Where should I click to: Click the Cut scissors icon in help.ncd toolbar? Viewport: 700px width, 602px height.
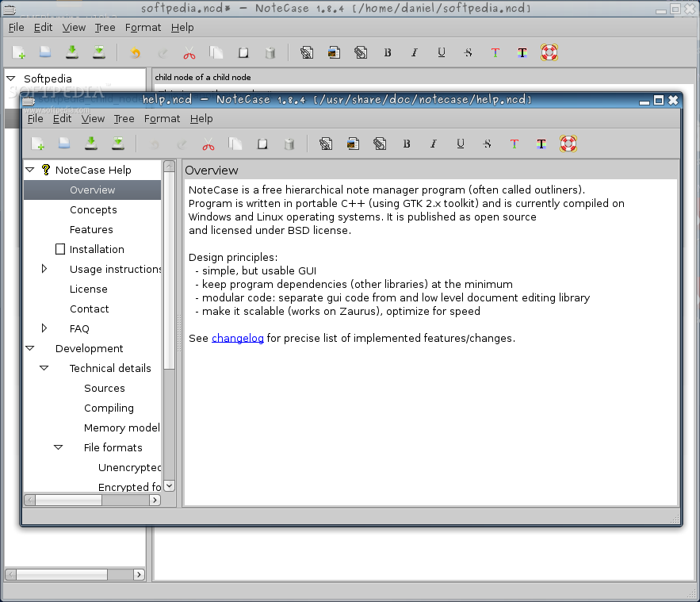[208, 144]
